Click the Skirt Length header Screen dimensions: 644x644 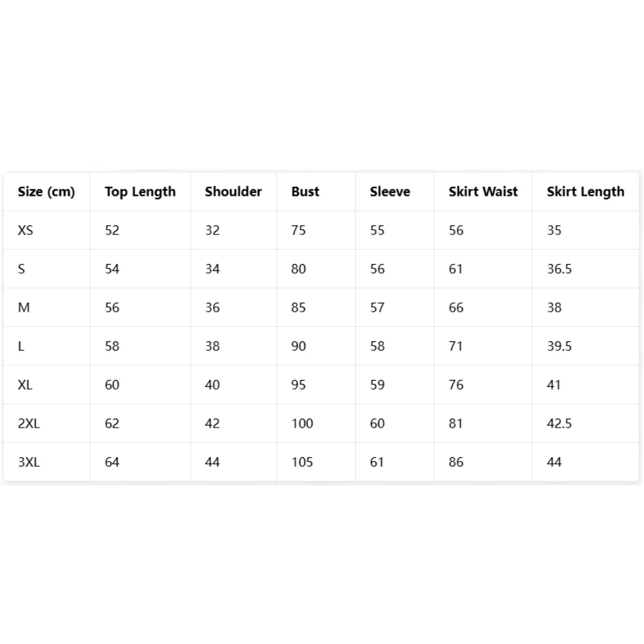point(585,192)
